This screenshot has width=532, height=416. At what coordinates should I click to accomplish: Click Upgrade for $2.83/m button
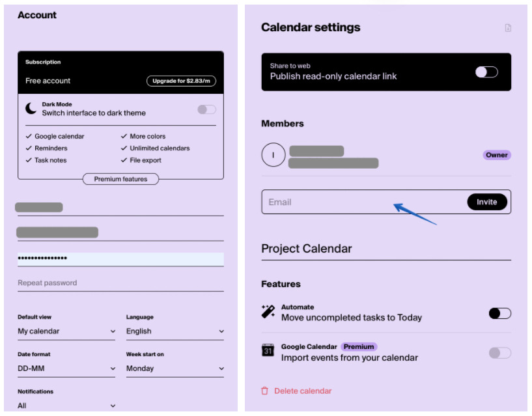point(181,81)
